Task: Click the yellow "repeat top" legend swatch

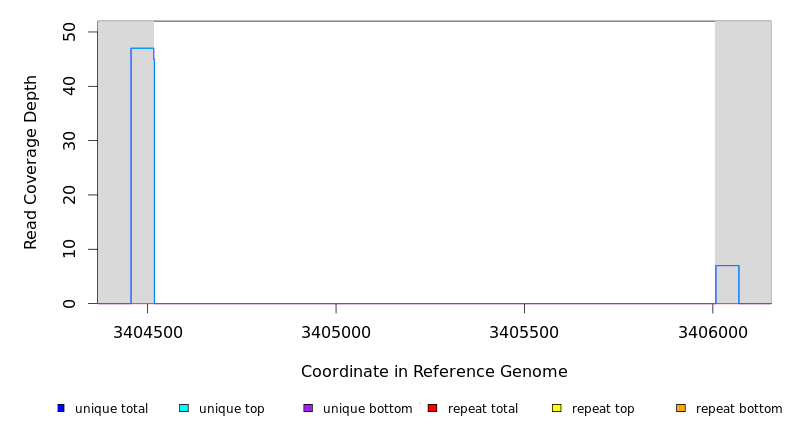Action: point(556,408)
